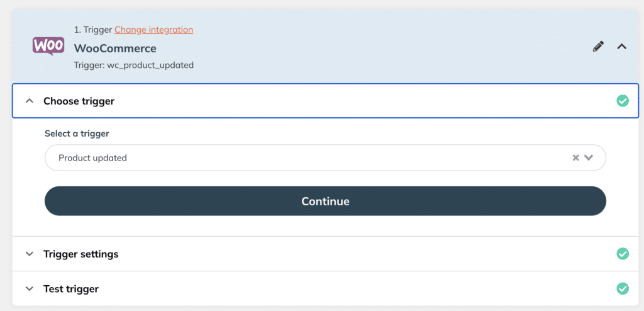
Task: Click the green checkmark beside Test trigger
Action: click(x=623, y=288)
